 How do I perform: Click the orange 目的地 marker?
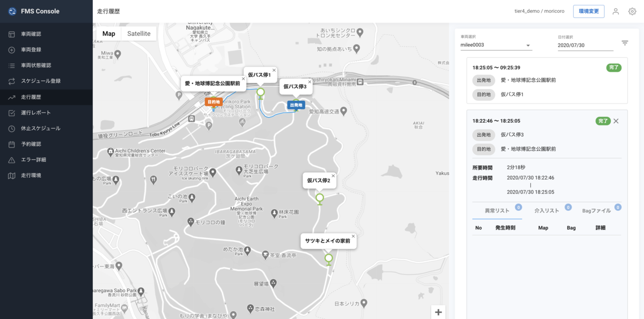(x=213, y=101)
